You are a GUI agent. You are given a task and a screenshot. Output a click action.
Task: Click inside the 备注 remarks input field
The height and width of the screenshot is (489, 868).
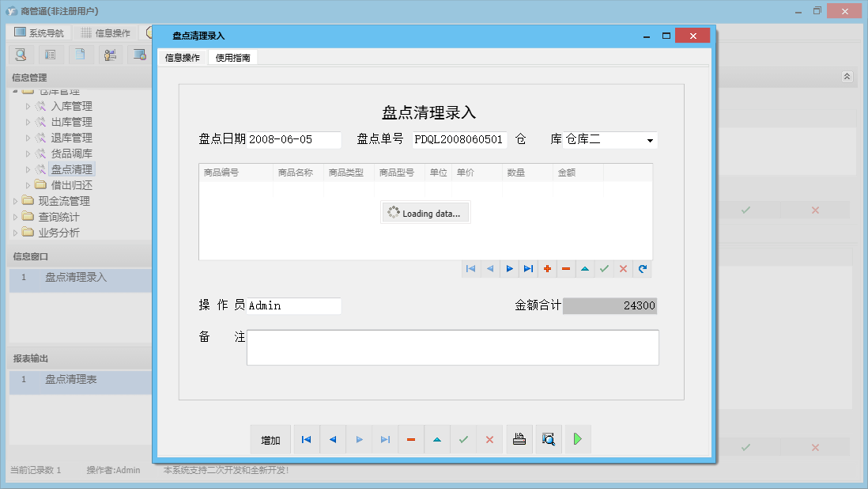(451, 347)
